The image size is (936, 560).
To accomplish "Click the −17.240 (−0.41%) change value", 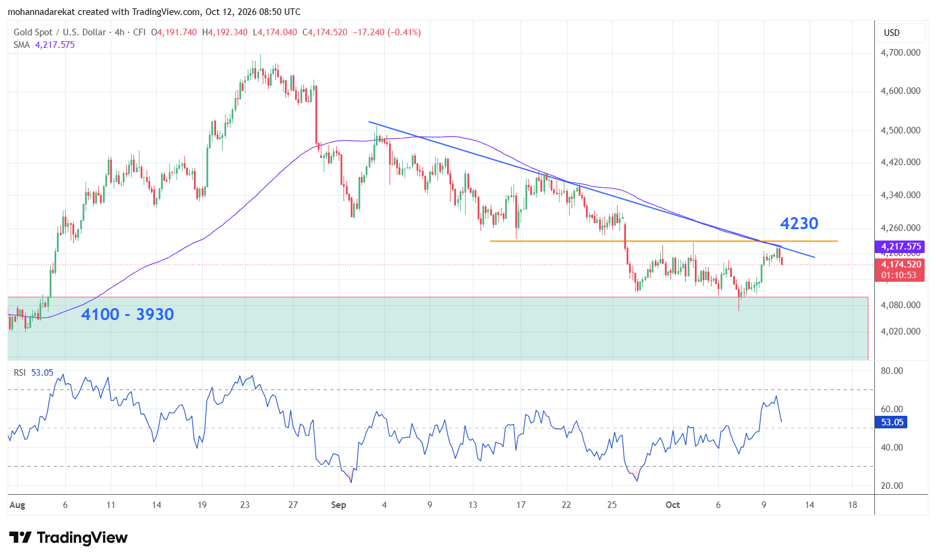I will 387,32.
